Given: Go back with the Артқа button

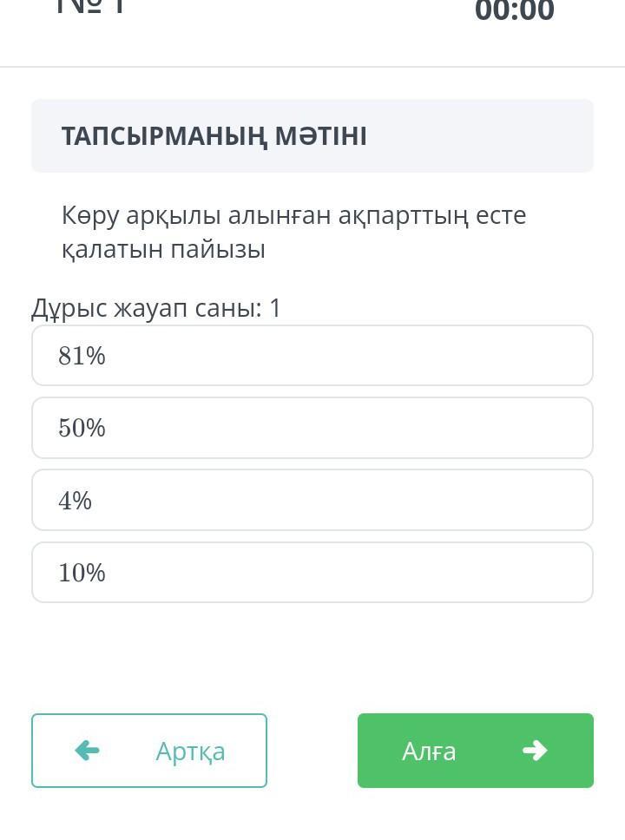Looking at the screenshot, I should [149, 751].
